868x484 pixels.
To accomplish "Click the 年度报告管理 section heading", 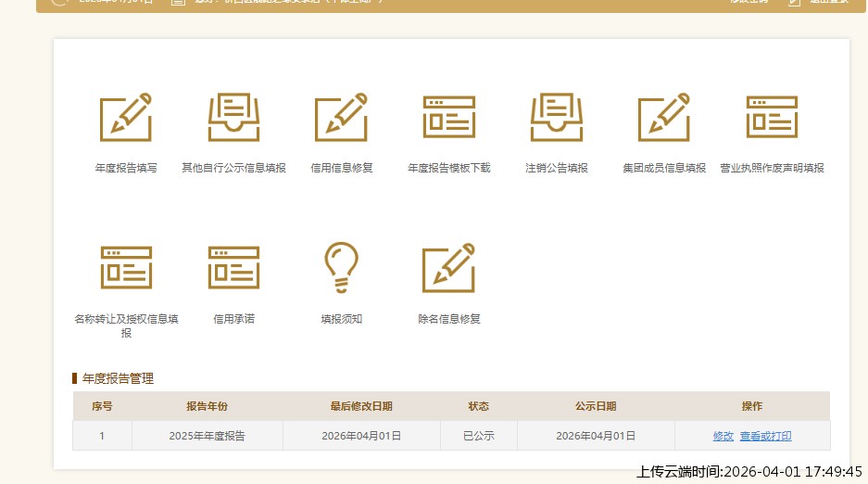I will click(x=118, y=379).
